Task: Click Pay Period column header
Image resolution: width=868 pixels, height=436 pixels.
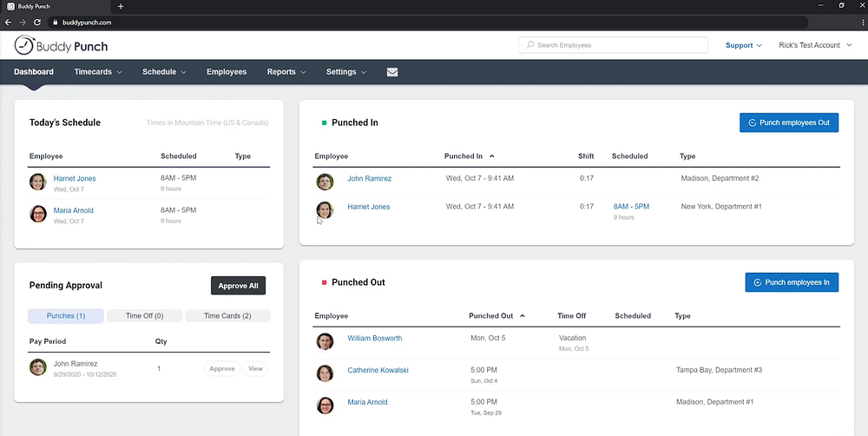Action: (48, 341)
